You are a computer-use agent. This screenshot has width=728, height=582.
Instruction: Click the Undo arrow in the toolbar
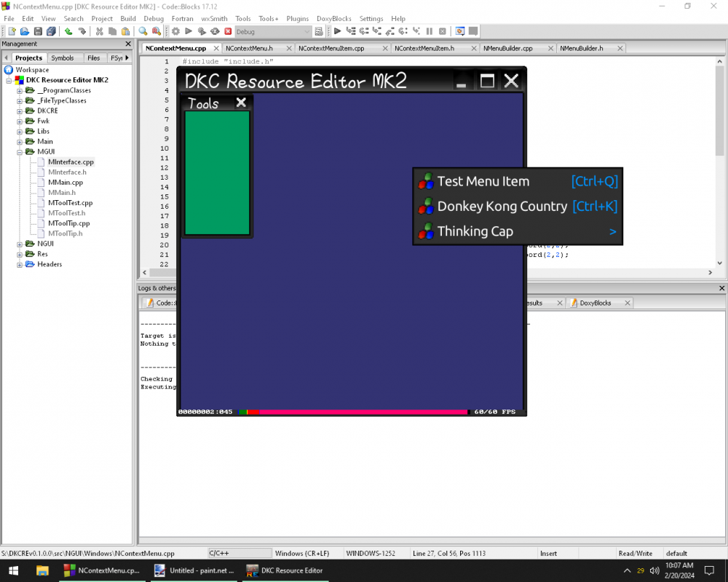pos(68,31)
